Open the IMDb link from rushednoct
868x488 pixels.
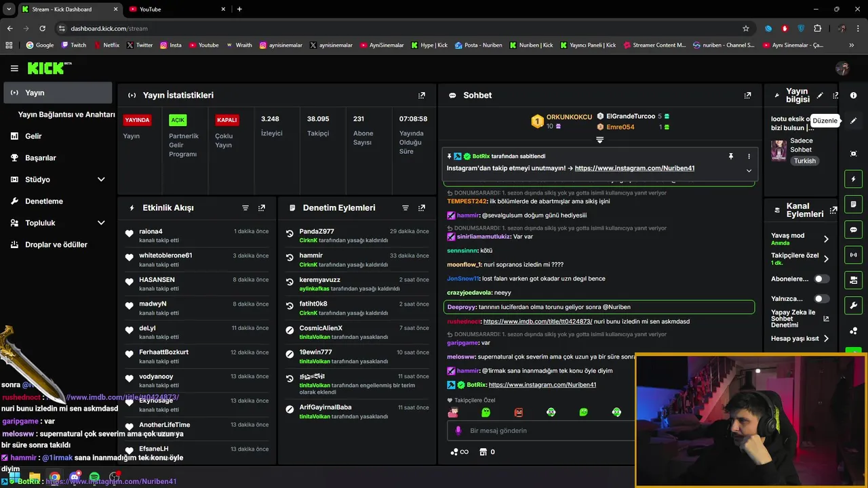(x=538, y=321)
